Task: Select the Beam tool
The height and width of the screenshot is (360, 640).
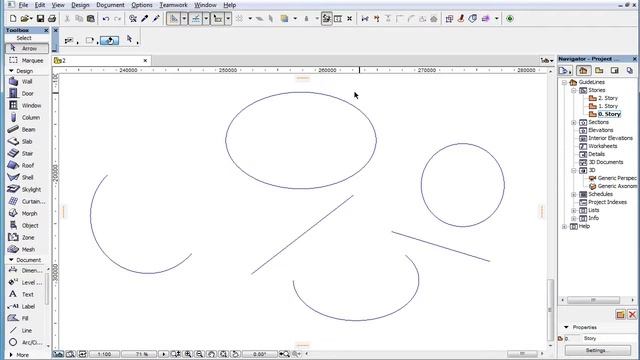Action: pyautogui.click(x=27, y=129)
